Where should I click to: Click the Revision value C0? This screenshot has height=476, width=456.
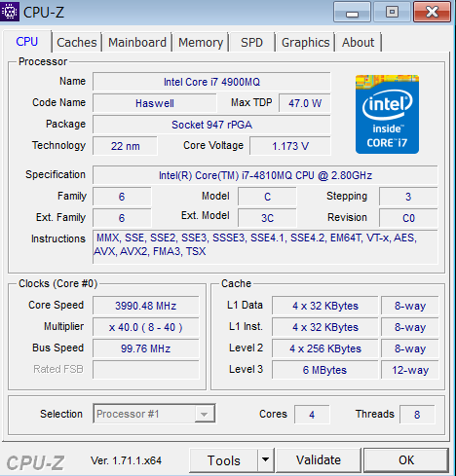coord(408,218)
